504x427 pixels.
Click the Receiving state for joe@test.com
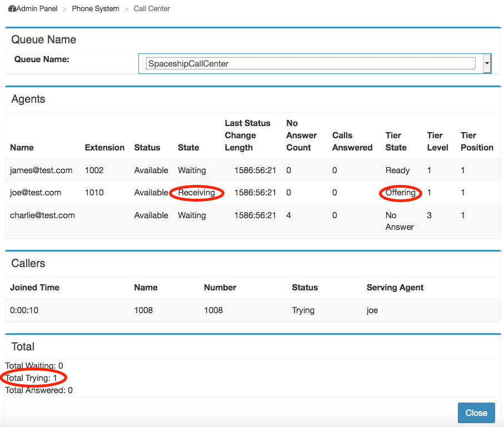click(196, 193)
